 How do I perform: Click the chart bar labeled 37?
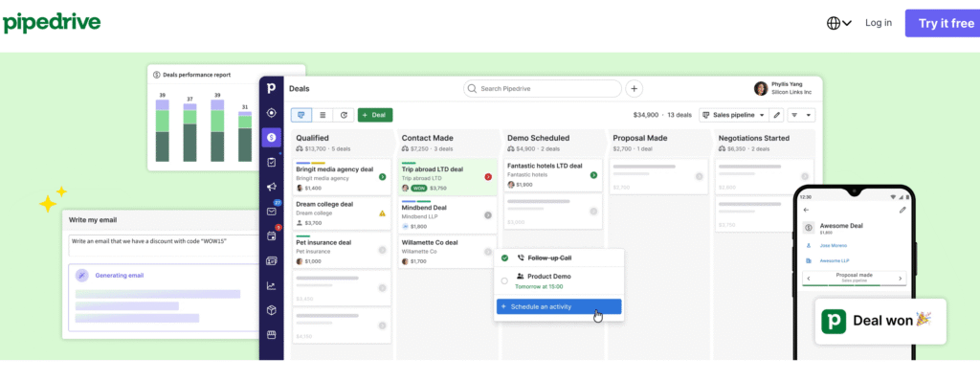(x=190, y=133)
